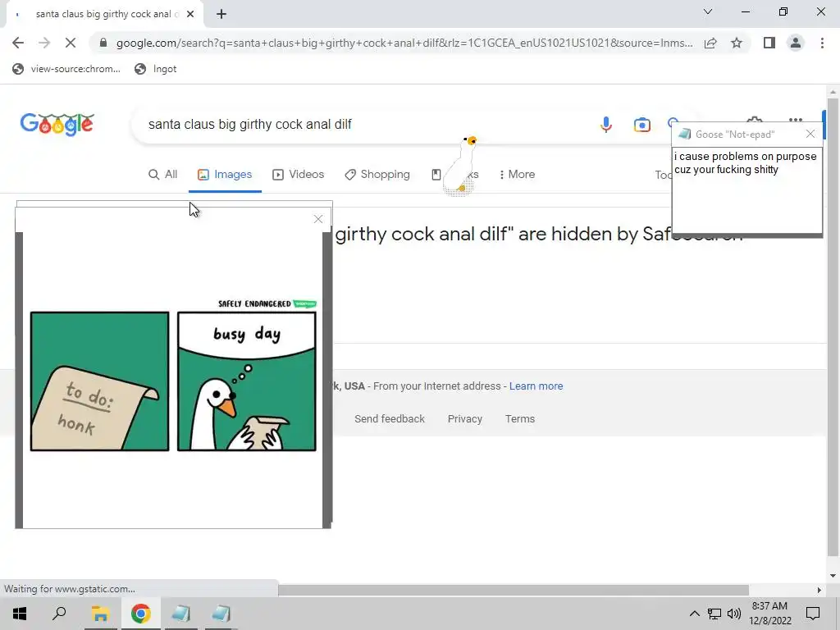Open the Learn more link
This screenshot has width=840, height=630.
pos(536,386)
